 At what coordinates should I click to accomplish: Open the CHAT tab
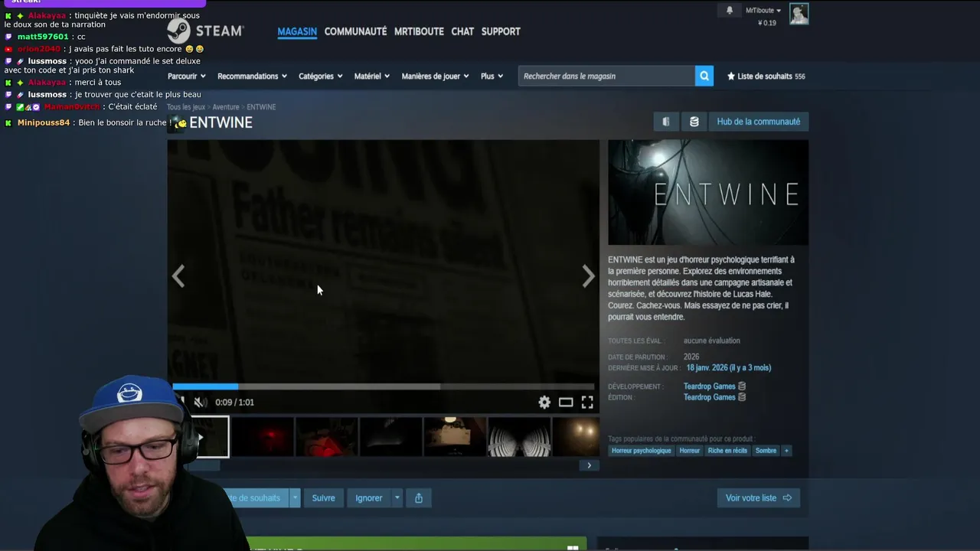(462, 31)
